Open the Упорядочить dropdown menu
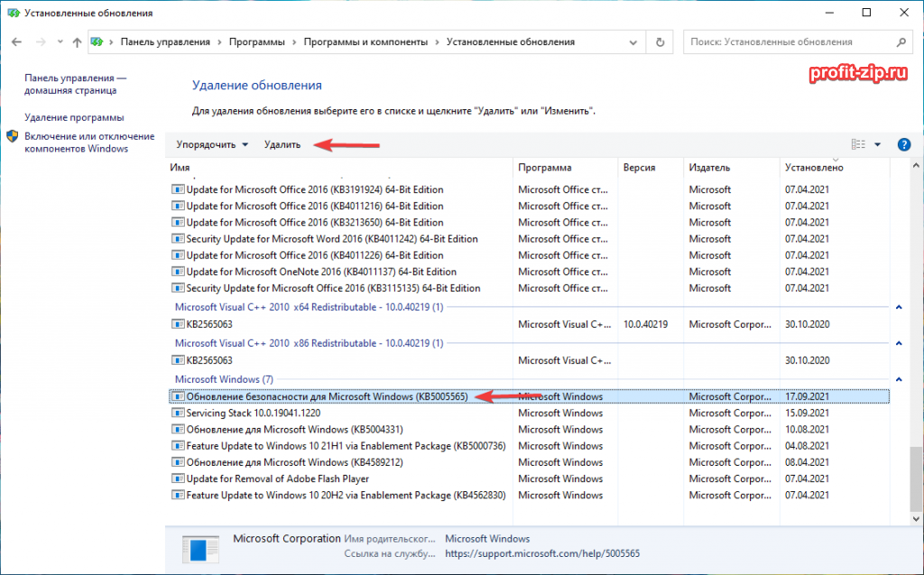 pyautogui.click(x=212, y=144)
